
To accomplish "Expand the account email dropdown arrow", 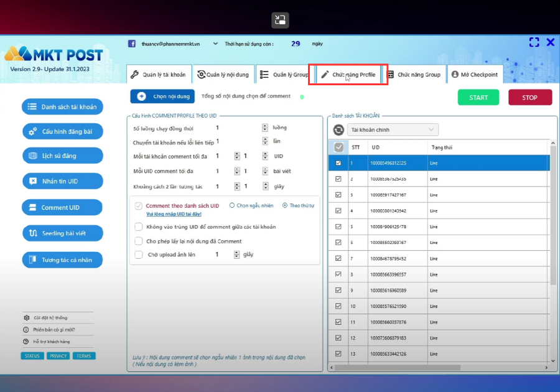I will pyautogui.click(x=215, y=44).
